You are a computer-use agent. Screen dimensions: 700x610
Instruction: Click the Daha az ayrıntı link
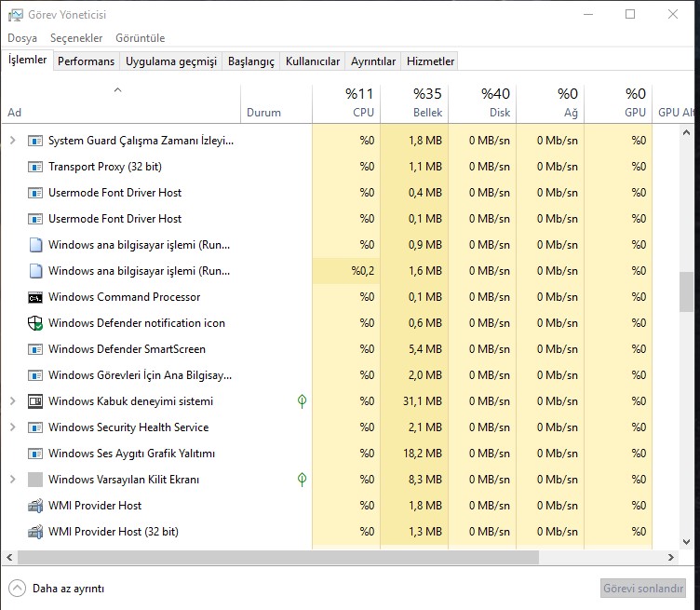[68, 589]
